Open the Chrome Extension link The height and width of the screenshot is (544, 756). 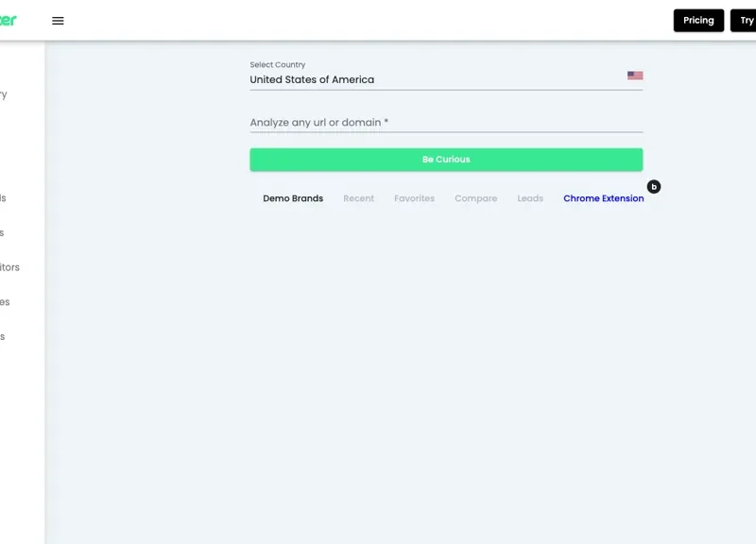[x=603, y=198]
